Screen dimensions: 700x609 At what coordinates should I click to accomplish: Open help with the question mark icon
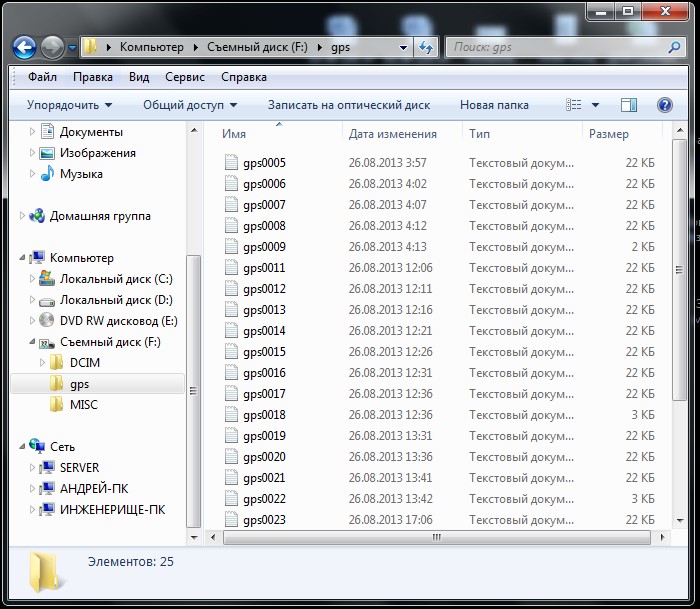click(x=664, y=105)
